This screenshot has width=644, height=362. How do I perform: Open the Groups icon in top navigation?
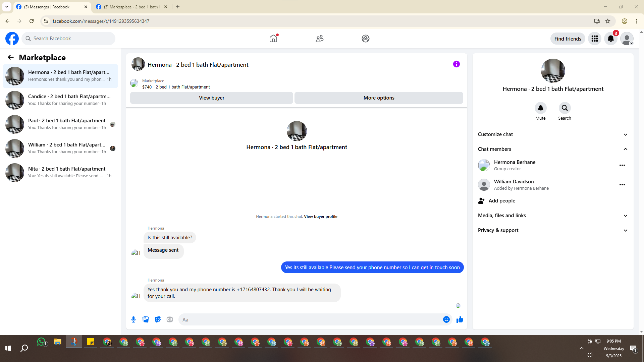point(366,39)
